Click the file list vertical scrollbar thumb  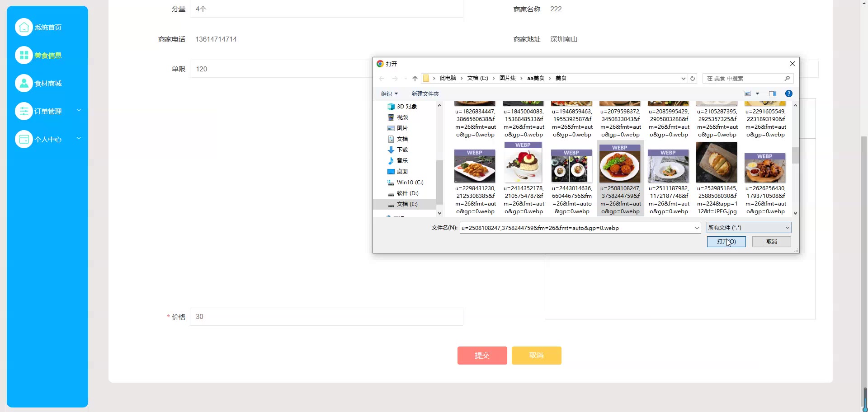796,155
